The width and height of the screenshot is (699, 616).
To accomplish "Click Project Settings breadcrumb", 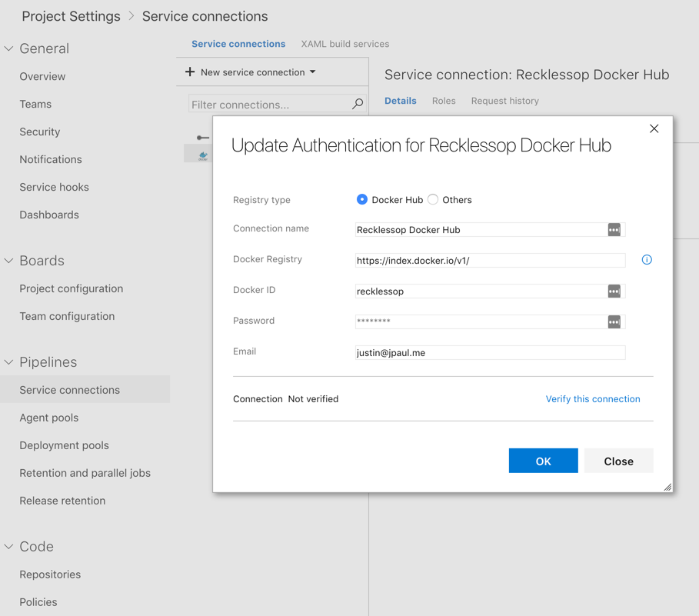I will (x=72, y=16).
